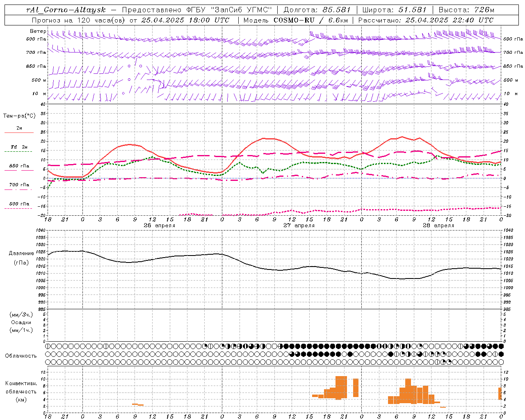Click the '(км)' unit under convective label

pos(21,399)
